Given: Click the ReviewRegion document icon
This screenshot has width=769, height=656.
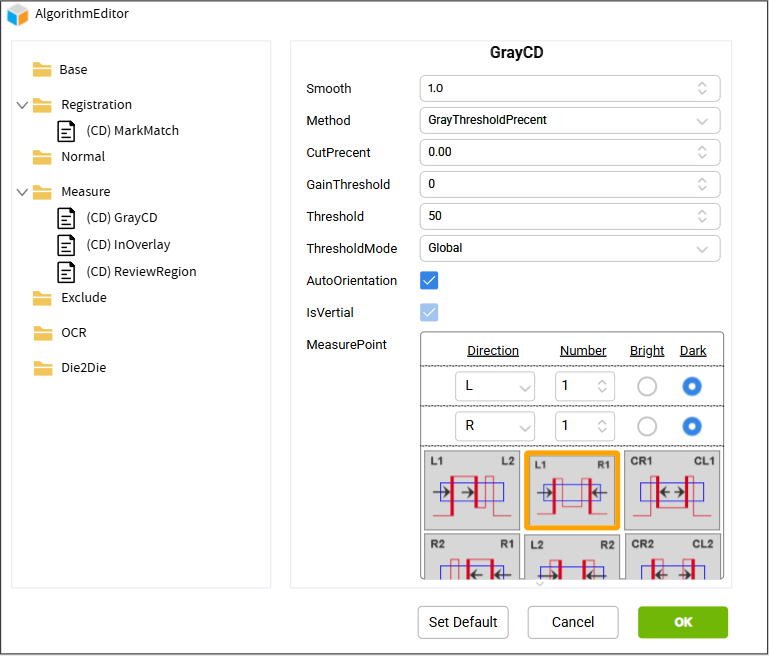Looking at the screenshot, I should pos(66,272).
